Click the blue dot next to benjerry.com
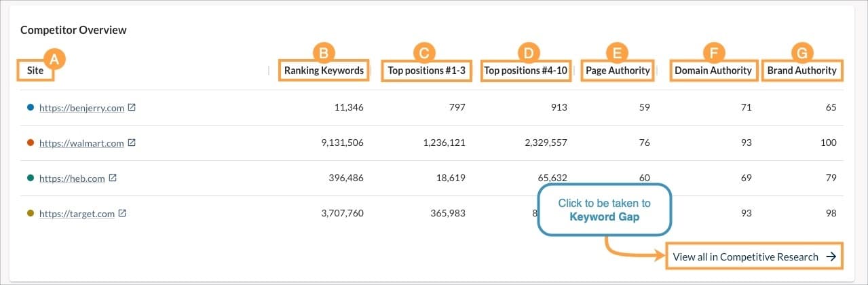This screenshot has width=868, height=285. coord(30,108)
